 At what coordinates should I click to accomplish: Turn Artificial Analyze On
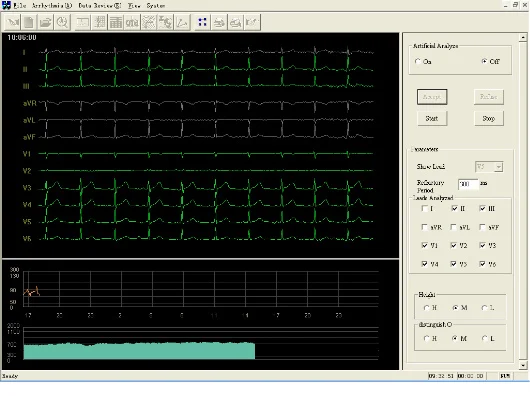pyautogui.click(x=418, y=61)
